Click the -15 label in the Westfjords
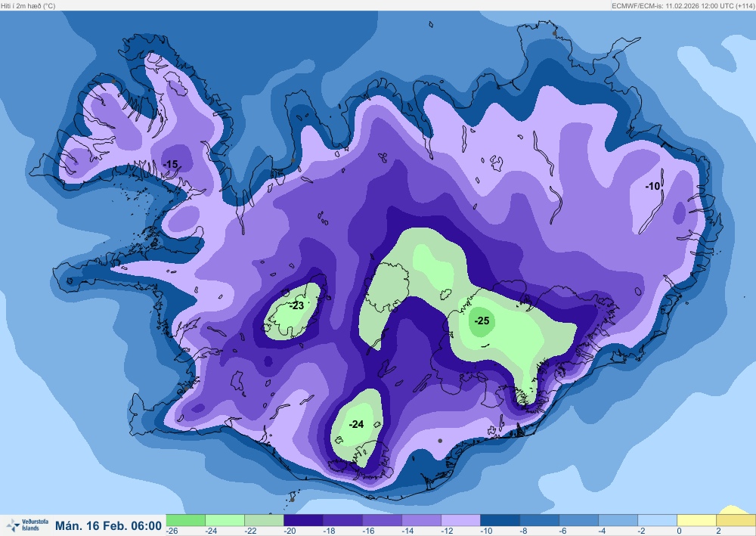756x536 pixels. click(x=171, y=164)
